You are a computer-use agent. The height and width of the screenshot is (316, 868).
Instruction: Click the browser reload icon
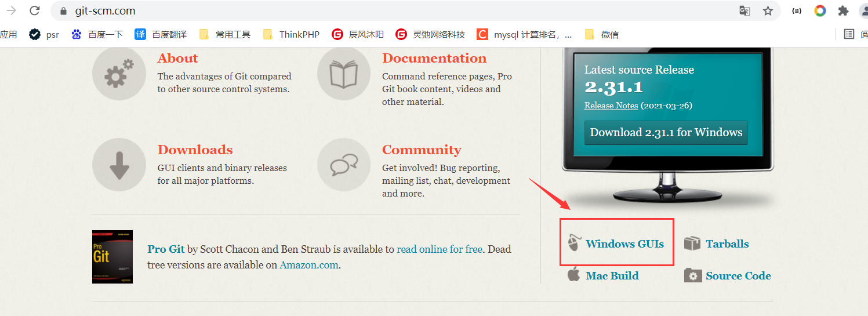pyautogui.click(x=35, y=10)
